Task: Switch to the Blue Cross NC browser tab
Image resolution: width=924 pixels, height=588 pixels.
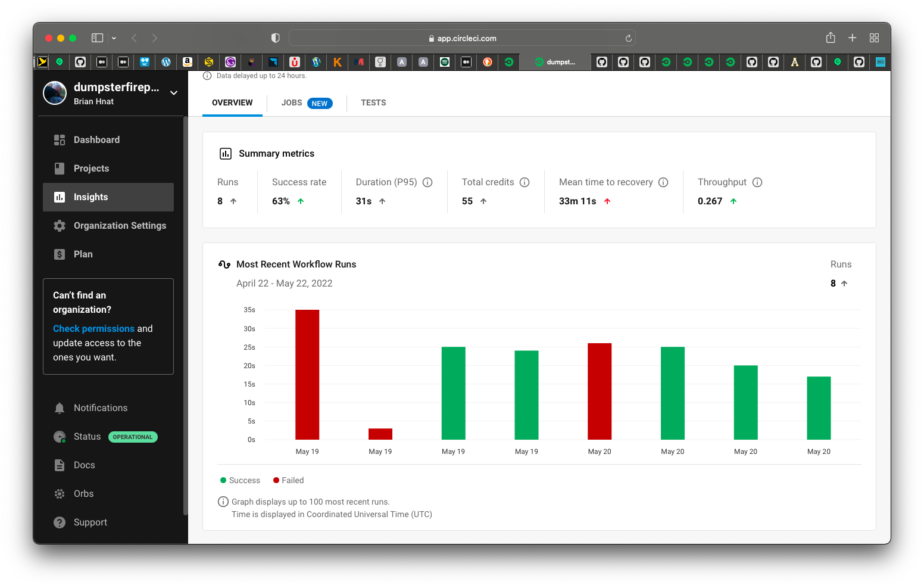Action: pos(145,62)
